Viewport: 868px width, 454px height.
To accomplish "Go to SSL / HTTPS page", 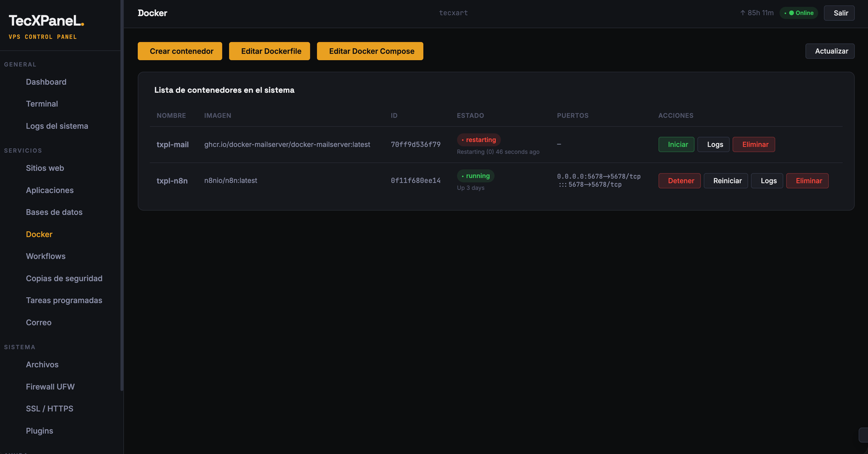I will coord(49,408).
